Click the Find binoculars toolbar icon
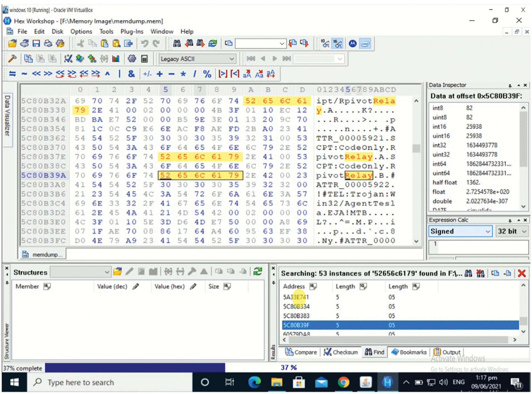Viewport: 532px width, 394px height. [x=177, y=43]
